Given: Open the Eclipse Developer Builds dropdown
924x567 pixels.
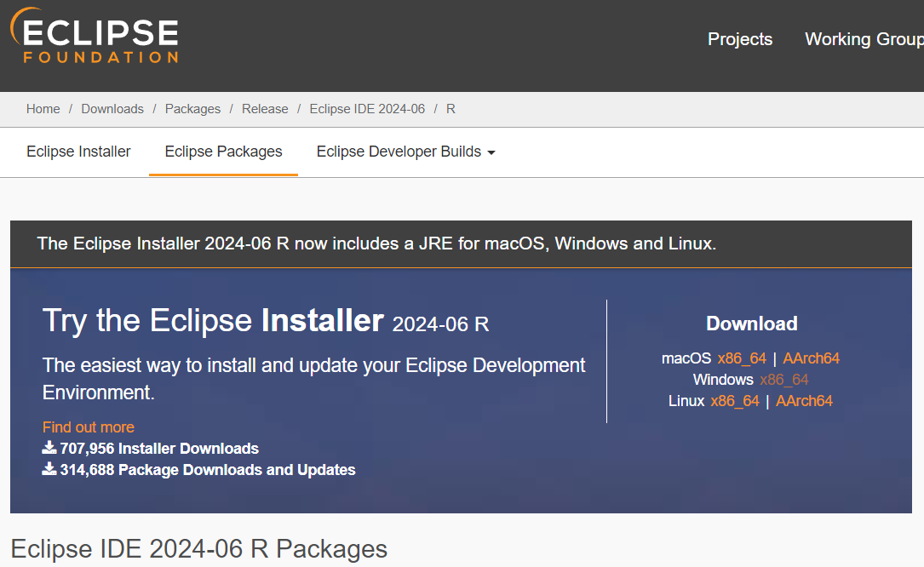Looking at the screenshot, I should pyautogui.click(x=399, y=151).
